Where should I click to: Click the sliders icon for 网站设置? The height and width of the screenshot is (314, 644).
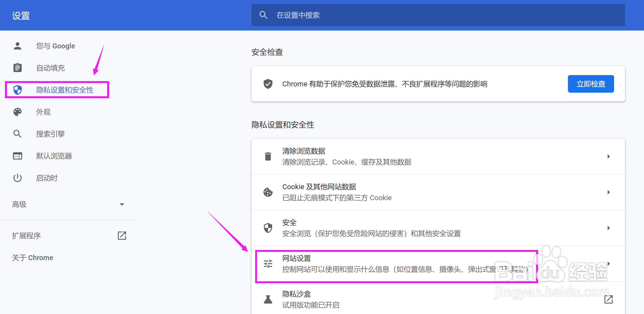(268, 264)
